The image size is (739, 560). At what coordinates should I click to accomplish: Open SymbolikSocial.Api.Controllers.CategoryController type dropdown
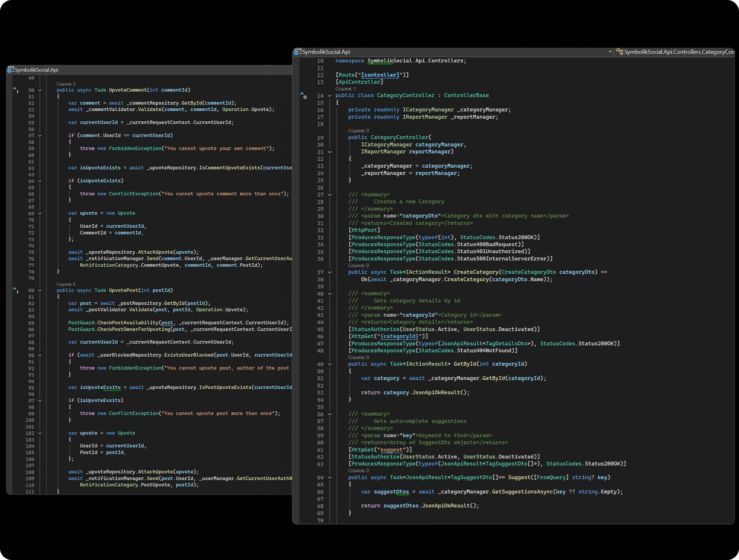(675, 52)
